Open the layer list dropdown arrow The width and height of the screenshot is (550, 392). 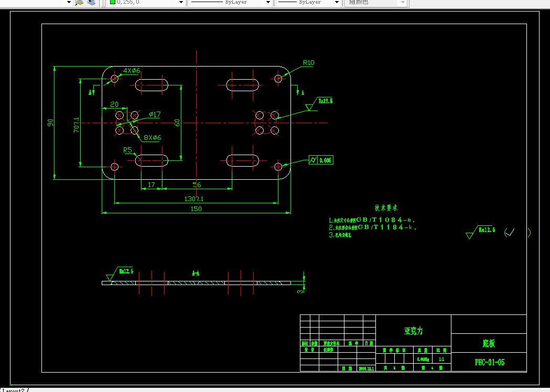click(x=69, y=3)
